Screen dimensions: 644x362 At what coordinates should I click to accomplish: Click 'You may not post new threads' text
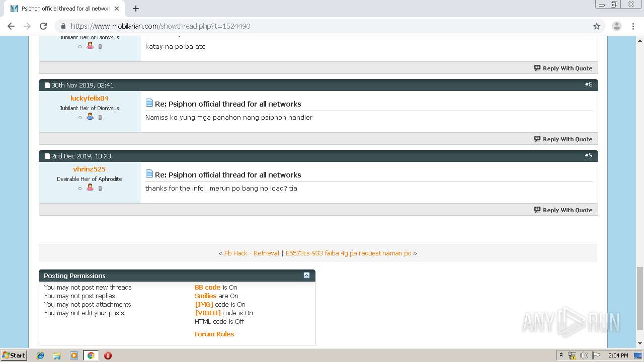88,288
